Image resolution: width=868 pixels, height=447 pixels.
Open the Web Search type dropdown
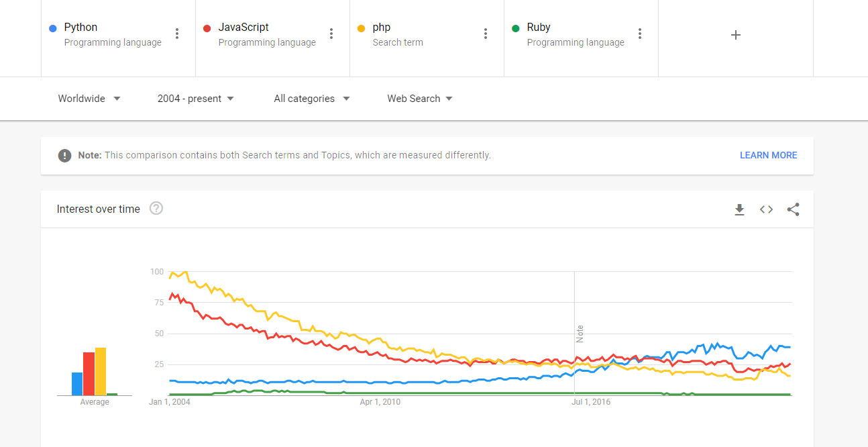tap(420, 99)
